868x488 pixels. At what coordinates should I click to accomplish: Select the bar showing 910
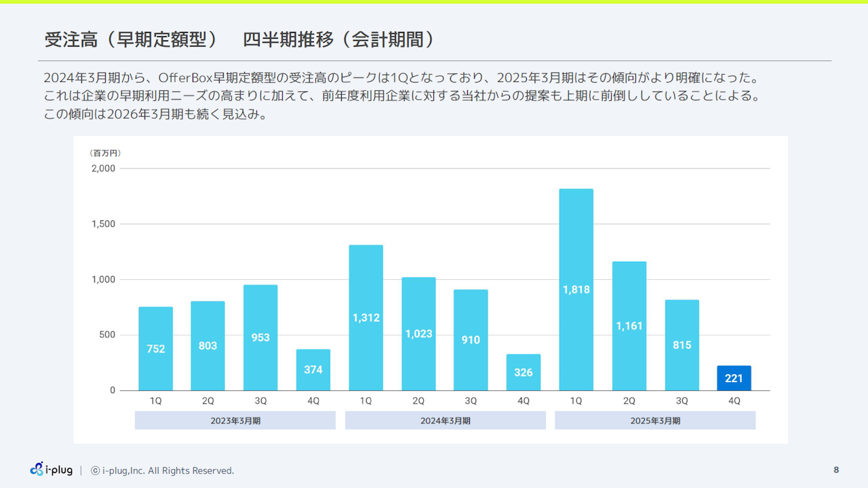(x=471, y=340)
